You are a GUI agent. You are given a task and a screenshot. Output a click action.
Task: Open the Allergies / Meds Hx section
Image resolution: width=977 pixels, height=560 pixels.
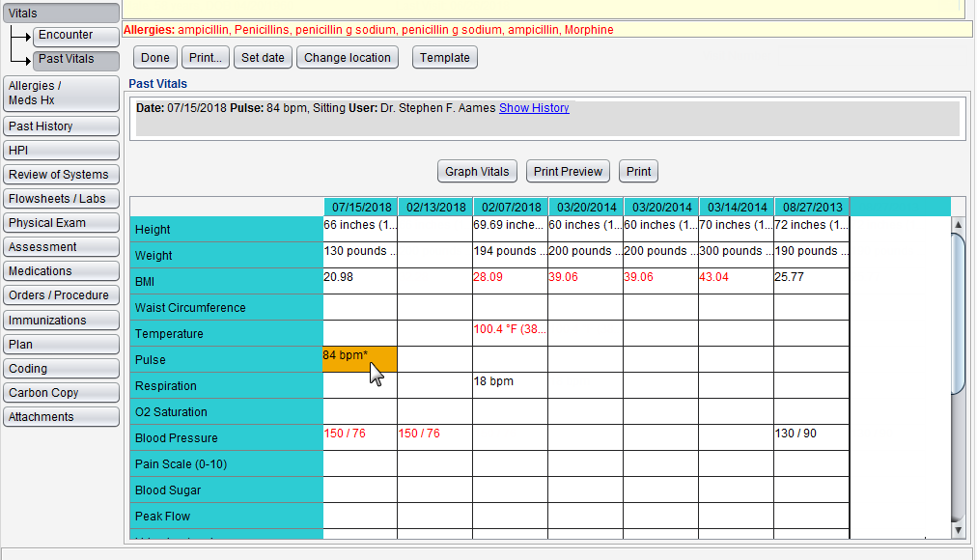click(61, 94)
